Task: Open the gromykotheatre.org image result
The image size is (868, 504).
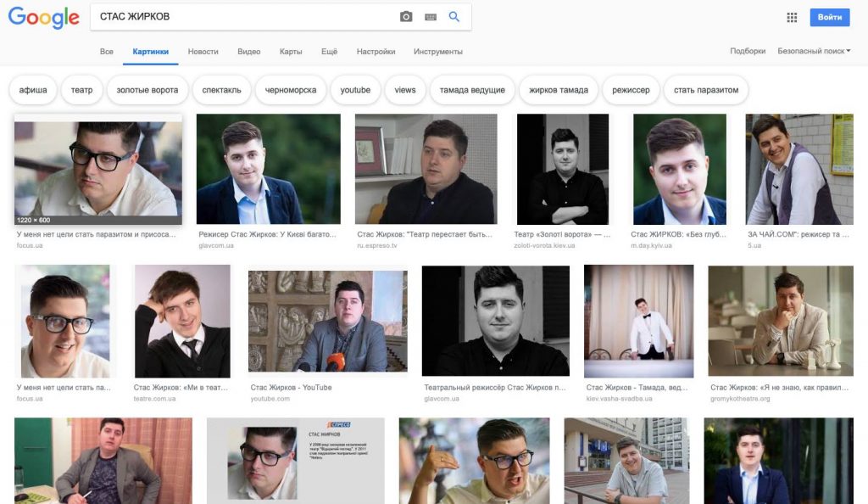Action: [x=781, y=322]
